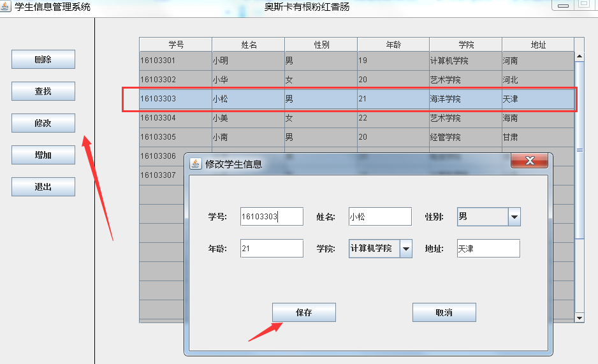Image resolution: width=598 pixels, height=364 pixels.
Task: Click name cell 小华
Action: coord(248,80)
